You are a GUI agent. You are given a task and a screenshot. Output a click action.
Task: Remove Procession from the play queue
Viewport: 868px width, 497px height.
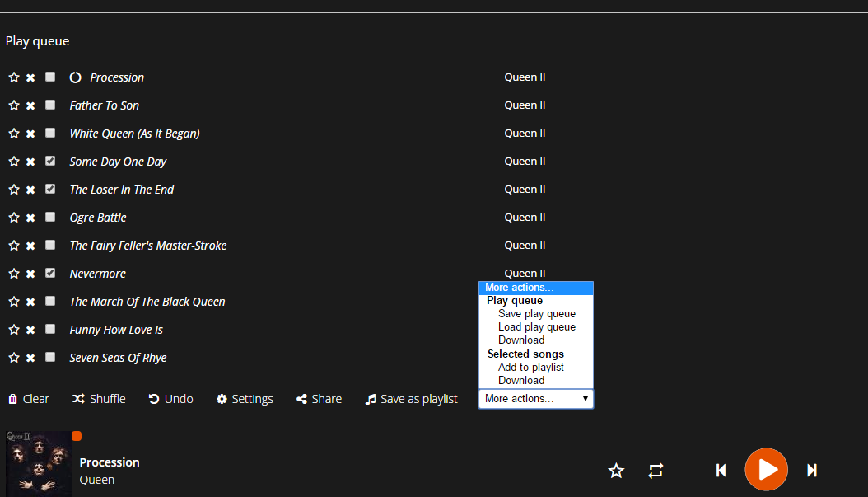pos(30,77)
